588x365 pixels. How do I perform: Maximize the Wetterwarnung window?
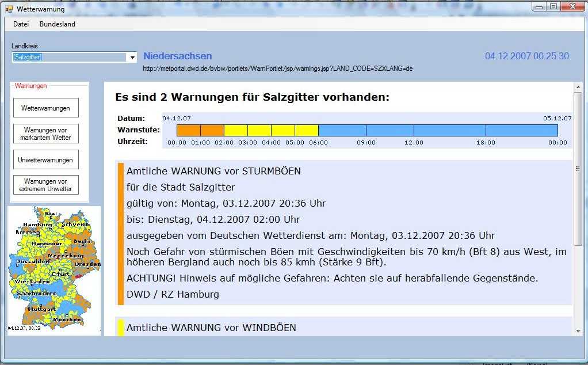pos(553,7)
